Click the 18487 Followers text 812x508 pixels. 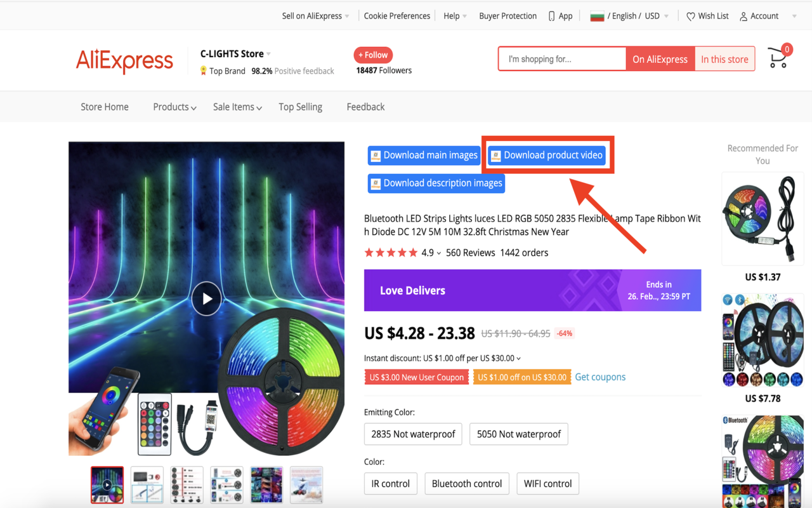tap(384, 70)
